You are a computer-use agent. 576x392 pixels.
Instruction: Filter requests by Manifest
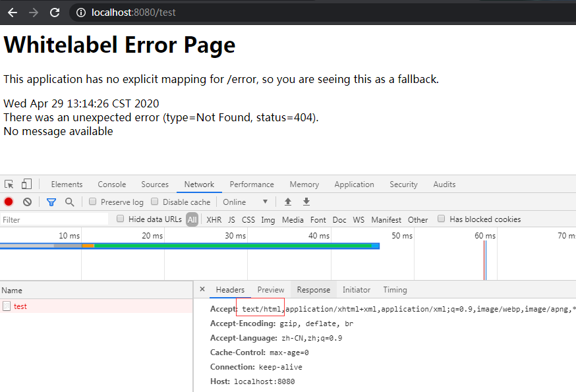tap(386, 219)
